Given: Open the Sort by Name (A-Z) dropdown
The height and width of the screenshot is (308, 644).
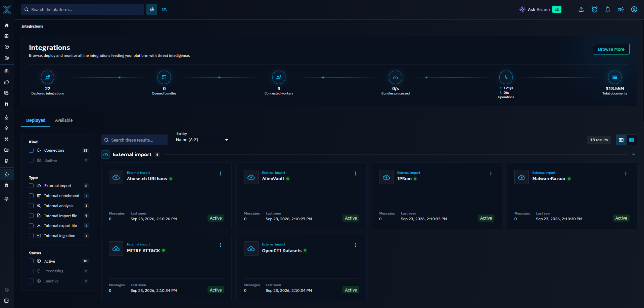Looking at the screenshot, I should click(x=202, y=140).
